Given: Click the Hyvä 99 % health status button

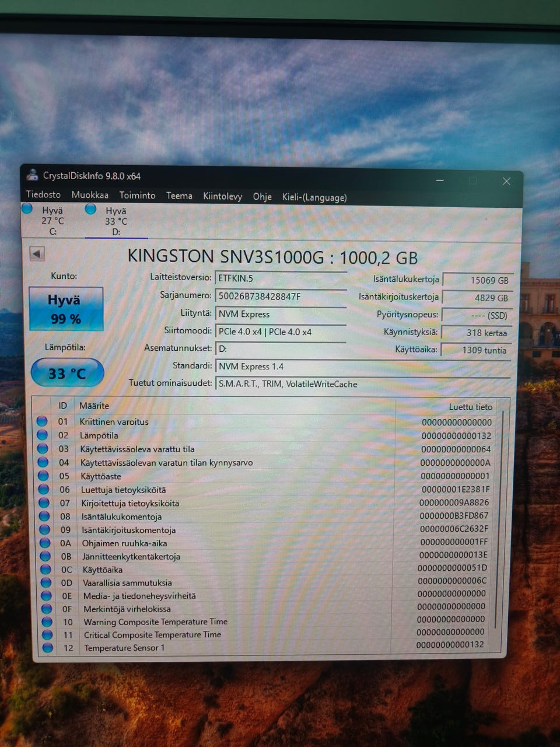Looking at the screenshot, I should (66, 309).
